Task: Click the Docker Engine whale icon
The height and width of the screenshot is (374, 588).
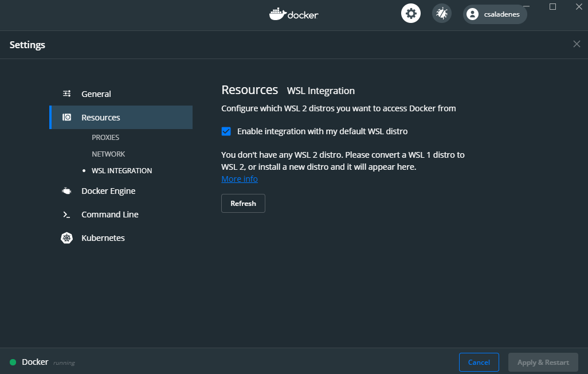Action: click(x=66, y=191)
